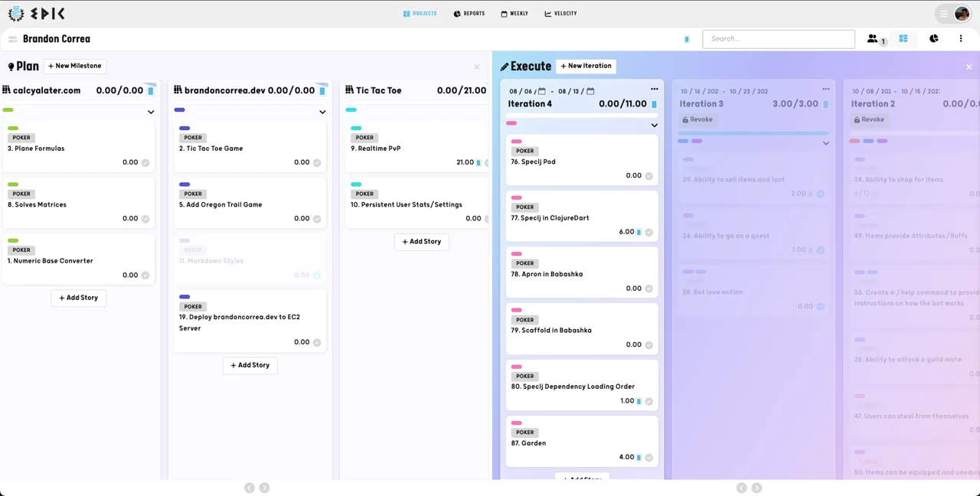The width and height of the screenshot is (980, 496).
Task: Open the Reports tab in top navigation
Action: [469, 14]
